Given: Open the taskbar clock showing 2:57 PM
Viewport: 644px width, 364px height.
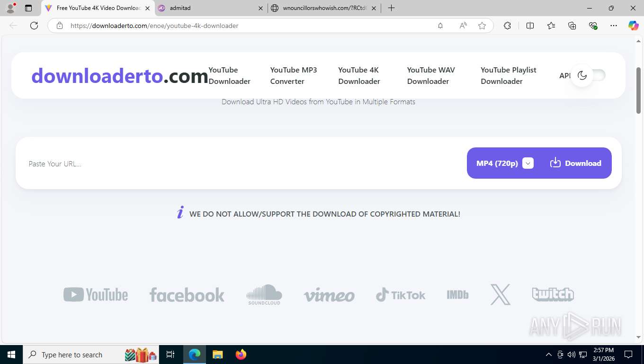Looking at the screenshot, I should coord(603,355).
